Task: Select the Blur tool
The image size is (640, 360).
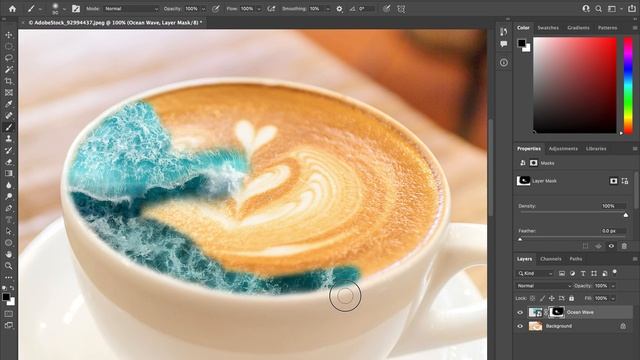Action: (9, 185)
